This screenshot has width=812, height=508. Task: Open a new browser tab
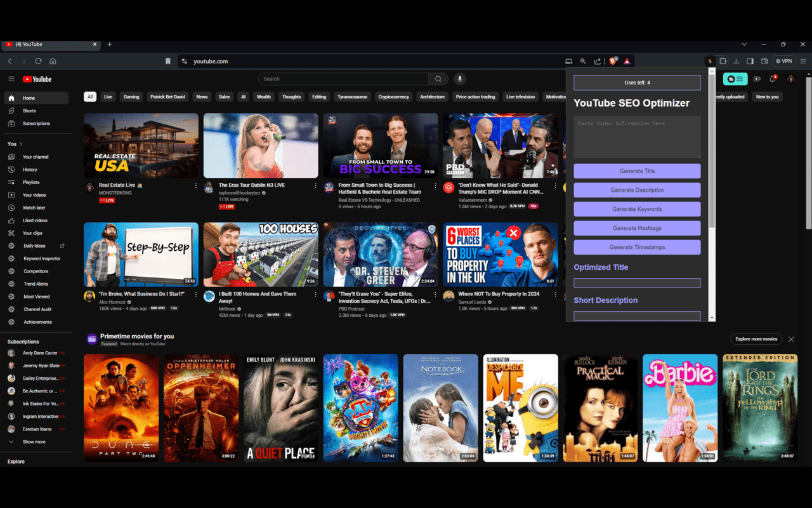coord(109,44)
